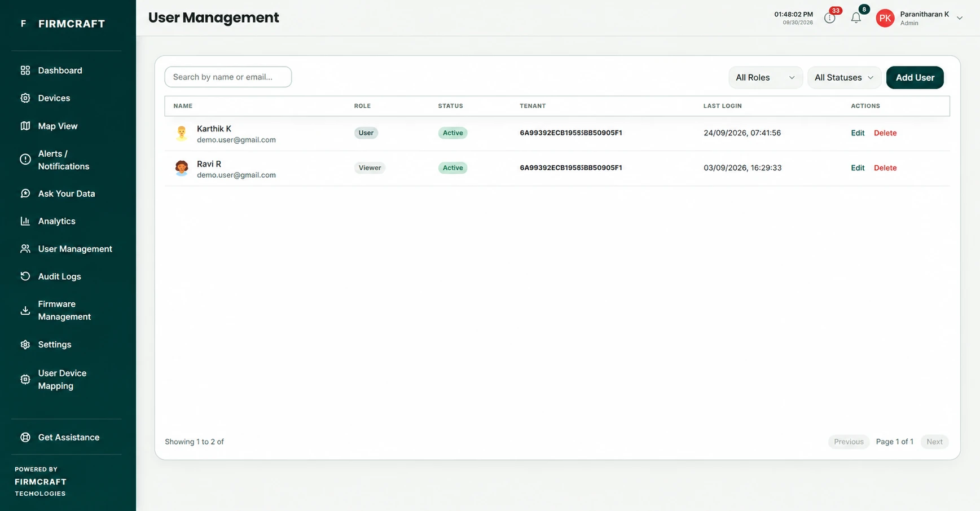980x511 pixels.
Task: Click Ravi R's avatar image
Action: pos(181,168)
